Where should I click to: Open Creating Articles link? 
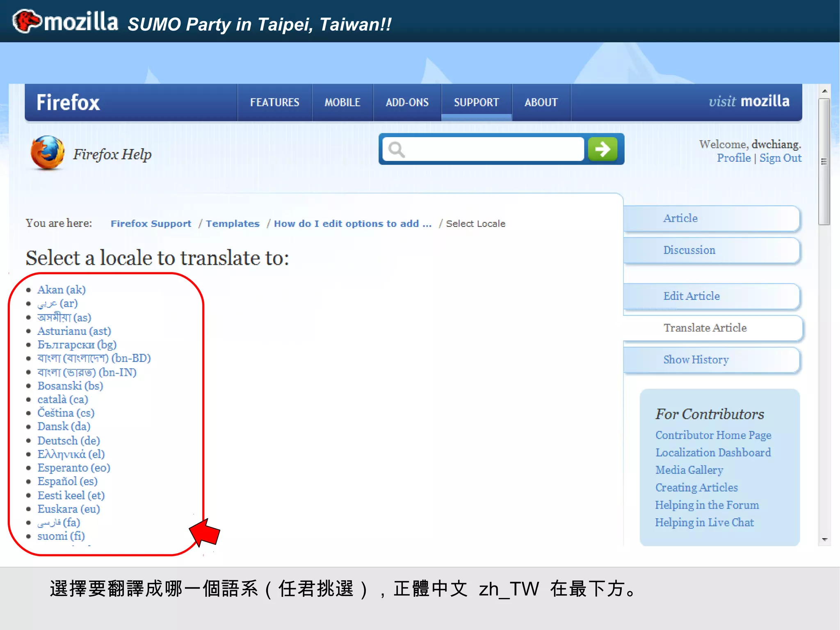[696, 488]
